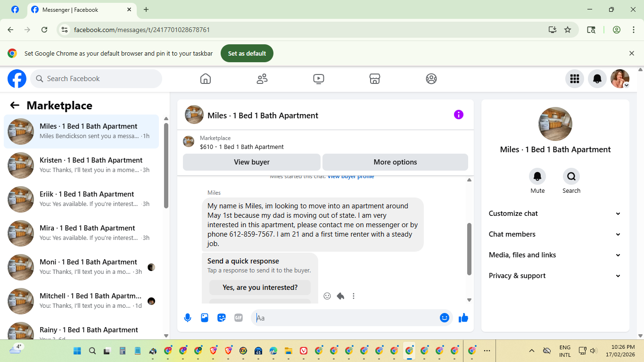Mute this chat with the bell icon

[537, 176]
